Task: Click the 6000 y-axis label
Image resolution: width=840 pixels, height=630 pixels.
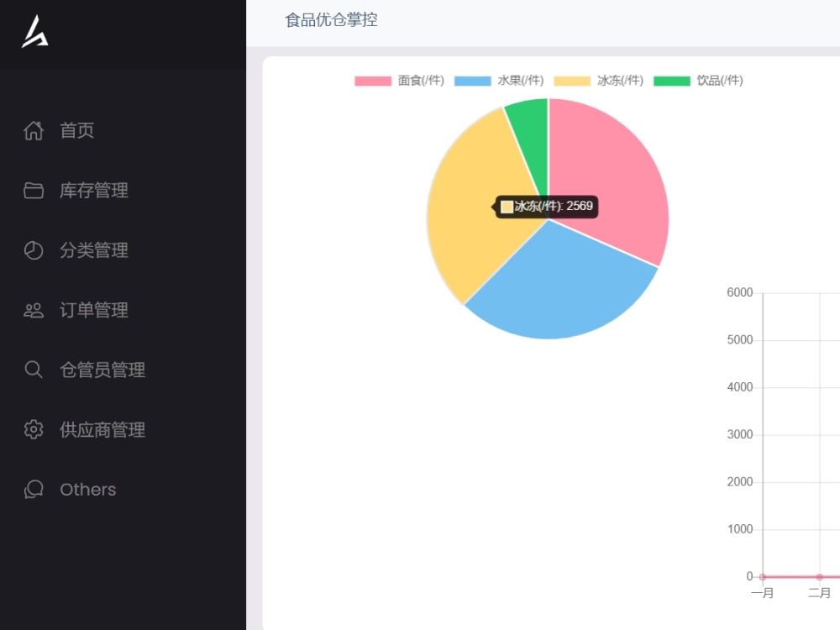Action: click(x=740, y=292)
